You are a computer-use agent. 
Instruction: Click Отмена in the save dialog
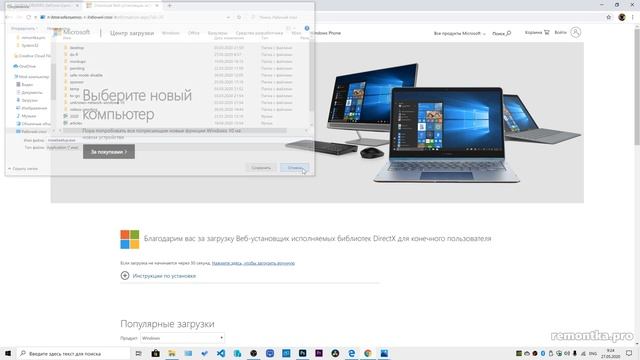coord(294,167)
